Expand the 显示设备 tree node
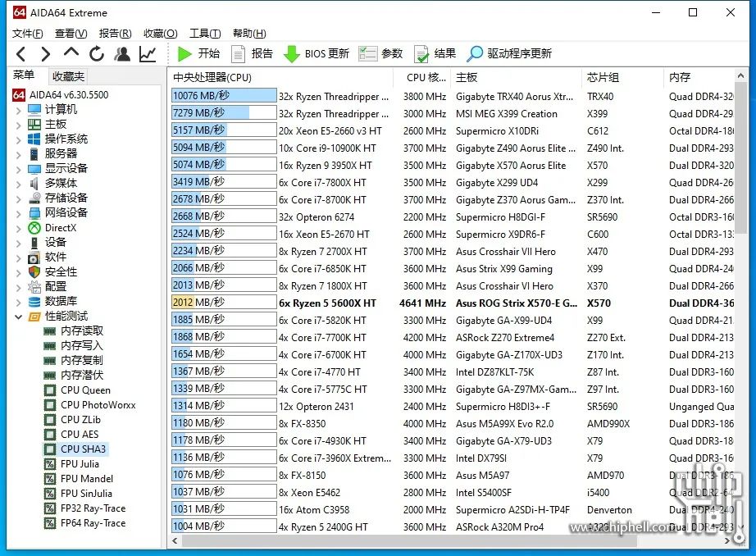 pyautogui.click(x=18, y=170)
